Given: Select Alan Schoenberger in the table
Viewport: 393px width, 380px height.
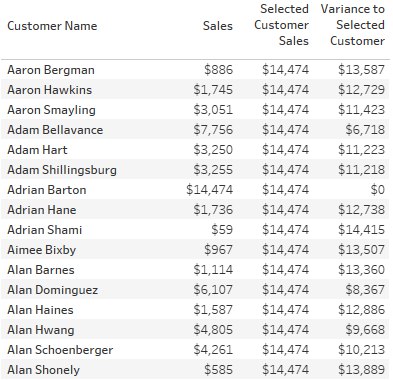Looking at the screenshot, I should [x=60, y=350].
